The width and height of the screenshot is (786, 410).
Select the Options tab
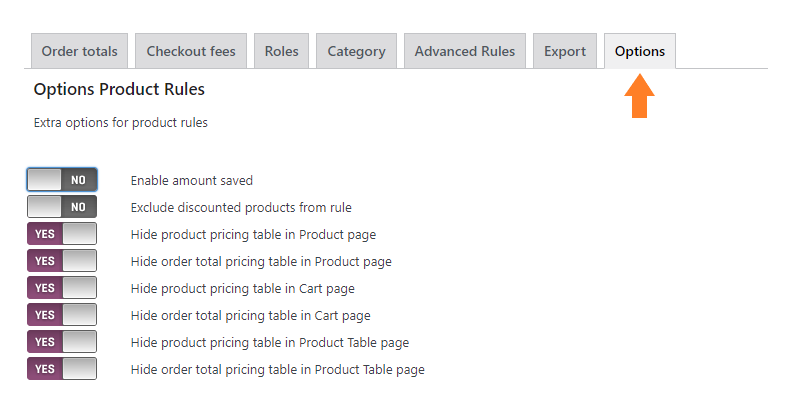640,51
